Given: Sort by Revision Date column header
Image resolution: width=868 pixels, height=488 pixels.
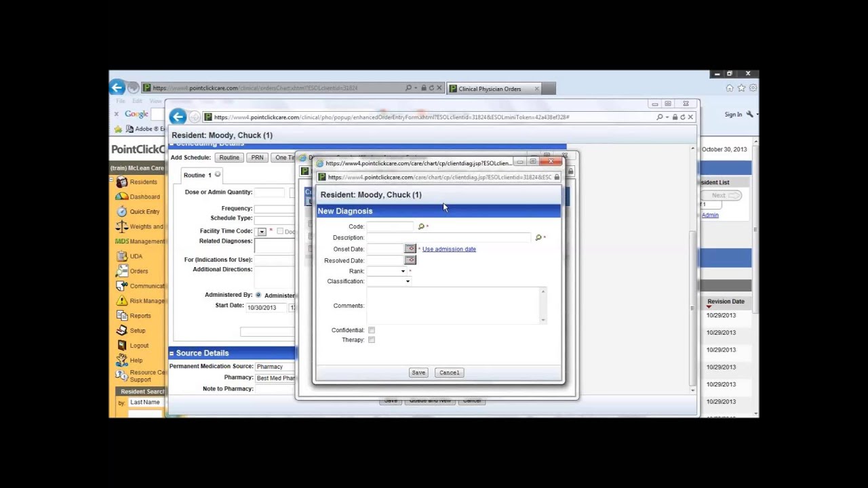Looking at the screenshot, I should click(726, 302).
